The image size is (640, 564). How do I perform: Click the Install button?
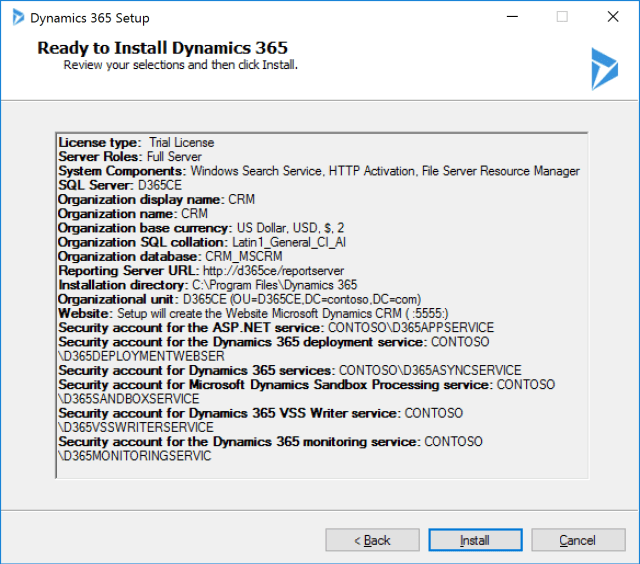pyautogui.click(x=475, y=540)
